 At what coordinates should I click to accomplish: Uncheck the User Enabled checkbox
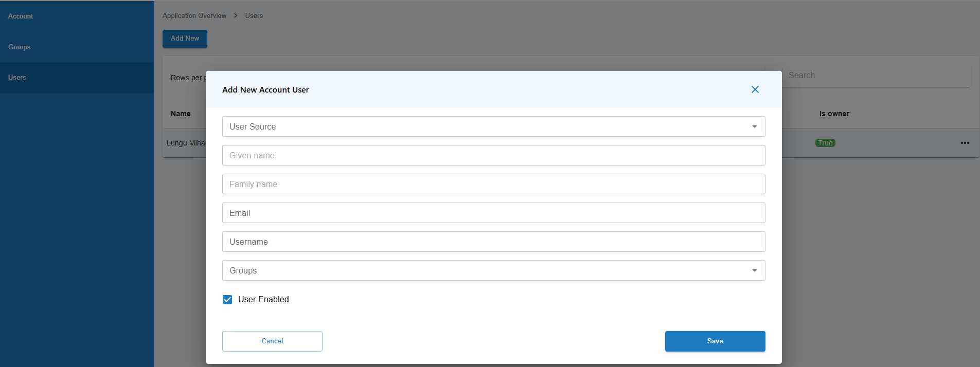click(227, 300)
